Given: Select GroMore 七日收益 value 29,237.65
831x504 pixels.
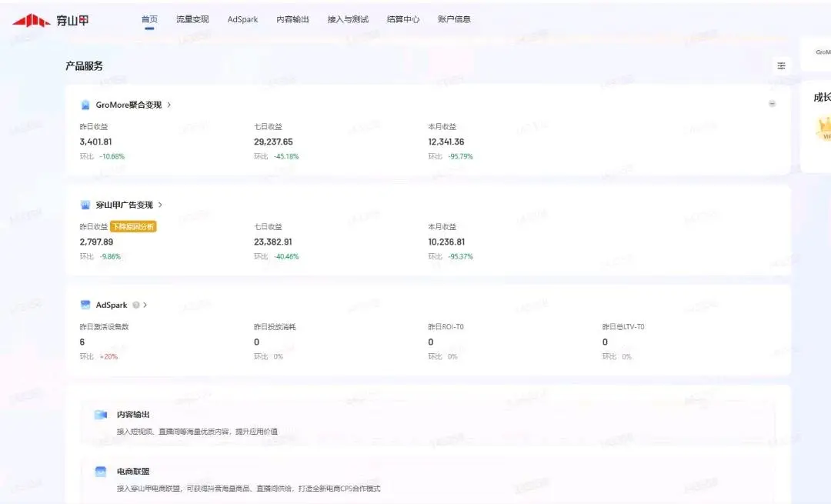Looking at the screenshot, I should pyautogui.click(x=273, y=142).
